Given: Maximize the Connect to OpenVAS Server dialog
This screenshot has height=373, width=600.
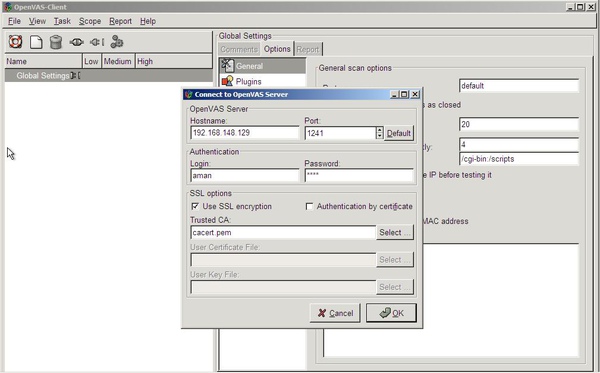Looking at the screenshot, I should coord(404,94).
